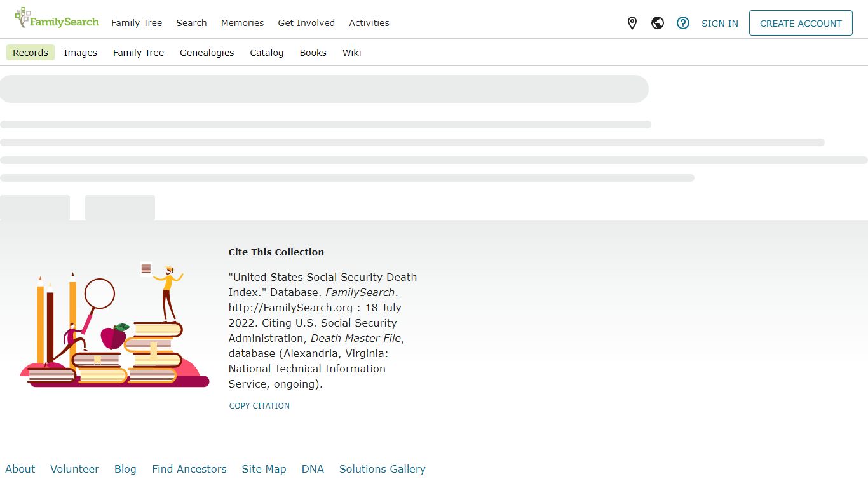Screen dimensions: 868x488
Task: Switch to the Family Tree sub-tab
Action: pyautogui.click(x=139, y=53)
